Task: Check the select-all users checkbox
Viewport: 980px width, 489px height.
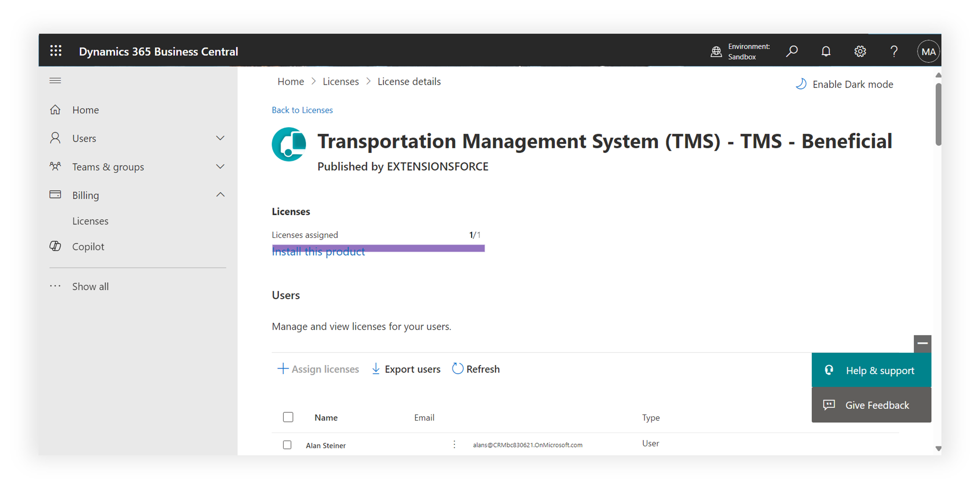Action: pyautogui.click(x=288, y=417)
